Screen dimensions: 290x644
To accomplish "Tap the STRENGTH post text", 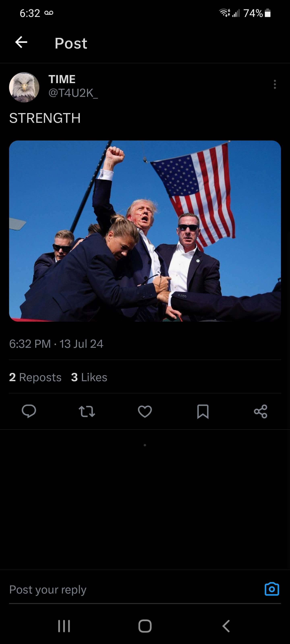I will click(x=45, y=118).
